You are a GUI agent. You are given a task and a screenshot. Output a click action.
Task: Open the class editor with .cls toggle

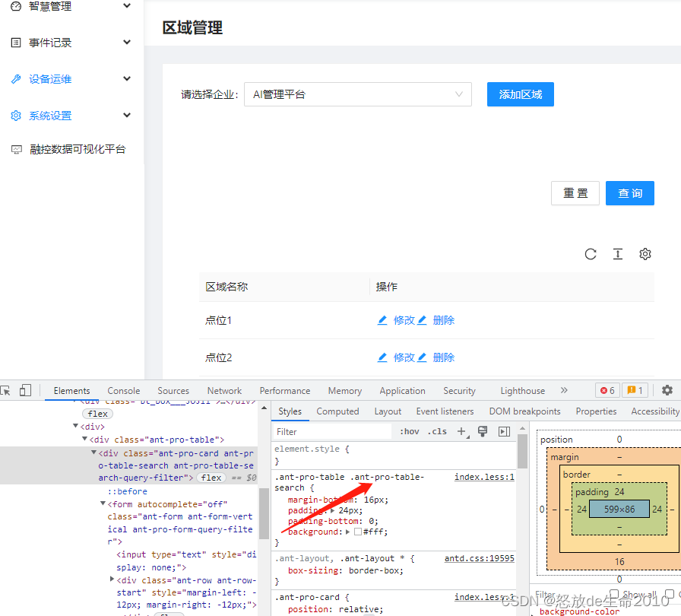coord(437,431)
